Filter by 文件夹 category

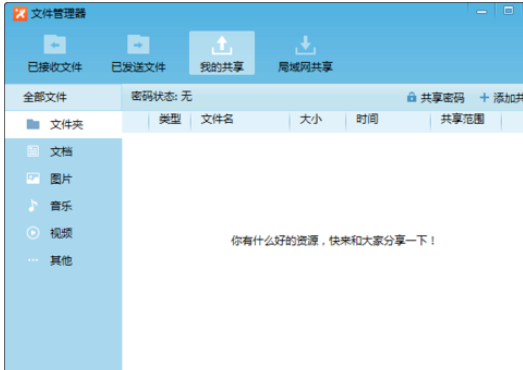[66, 124]
